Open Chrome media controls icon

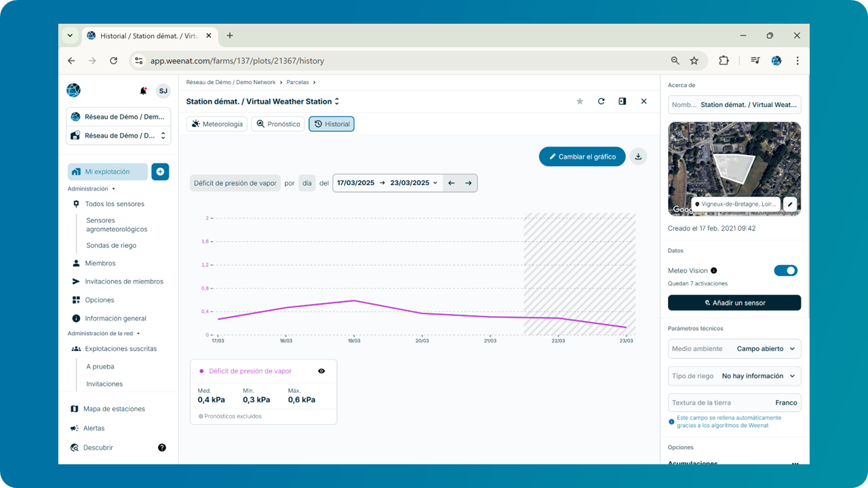(755, 60)
